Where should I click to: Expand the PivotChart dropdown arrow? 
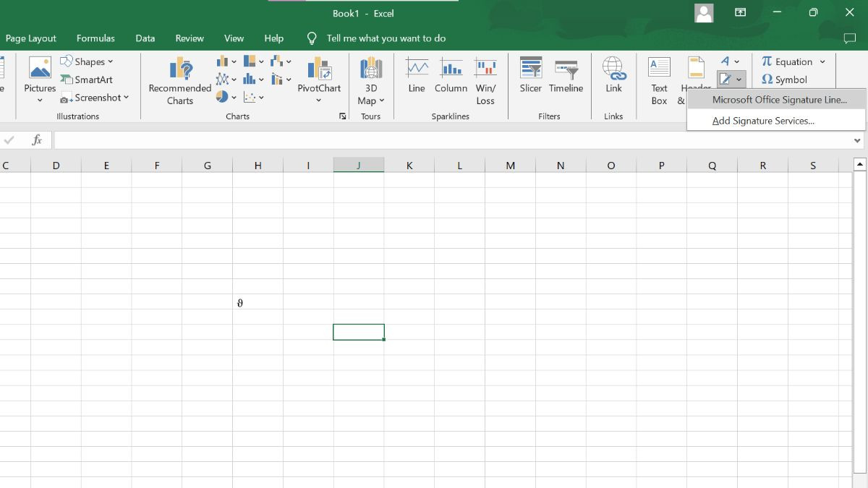(319, 100)
